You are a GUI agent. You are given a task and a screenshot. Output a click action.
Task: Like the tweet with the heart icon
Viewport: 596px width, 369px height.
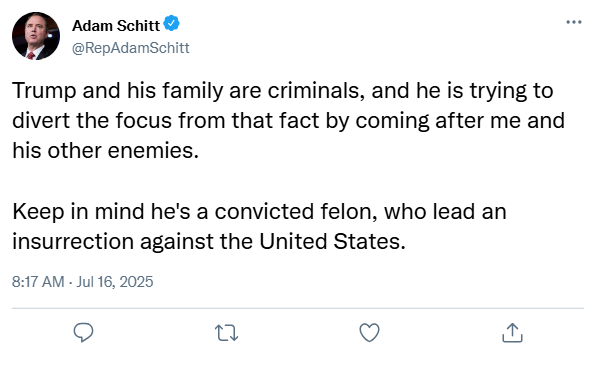[369, 333]
